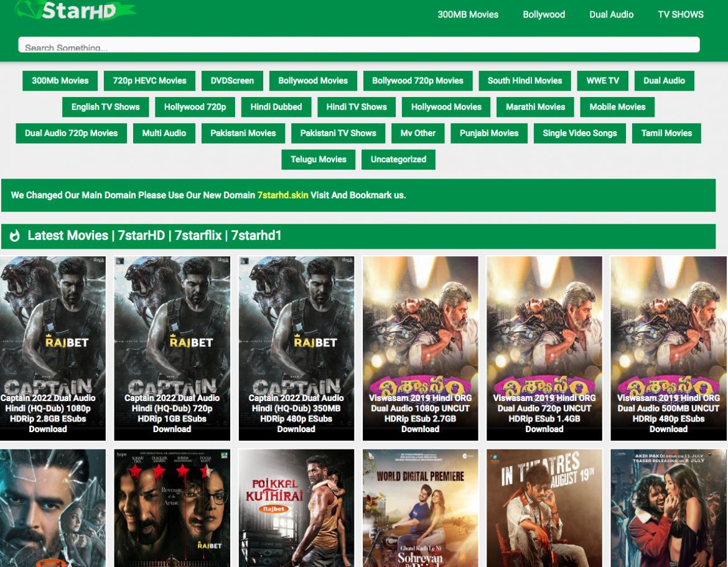
Task: Click the 7StarHD site logo
Action: point(76,11)
